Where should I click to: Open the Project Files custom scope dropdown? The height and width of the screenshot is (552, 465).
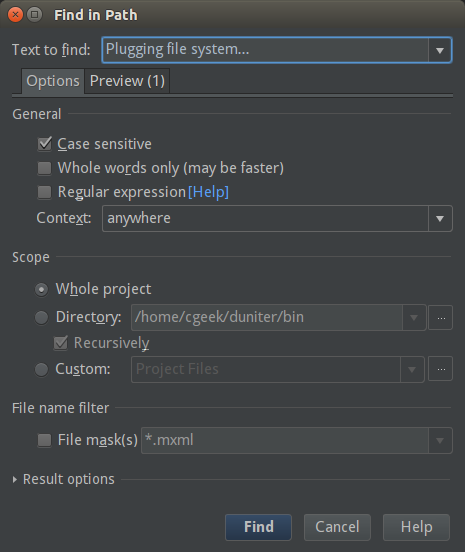[x=278, y=369]
